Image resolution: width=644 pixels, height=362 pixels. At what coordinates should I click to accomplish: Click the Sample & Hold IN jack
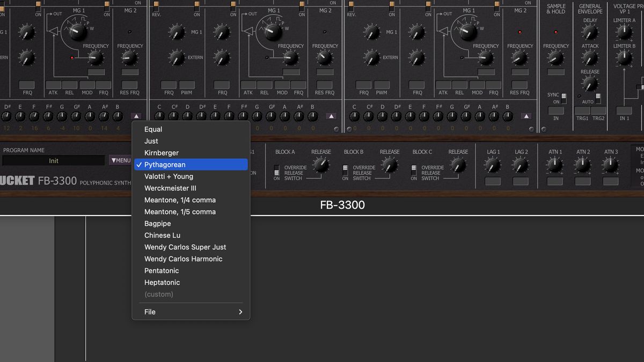pyautogui.click(x=556, y=110)
